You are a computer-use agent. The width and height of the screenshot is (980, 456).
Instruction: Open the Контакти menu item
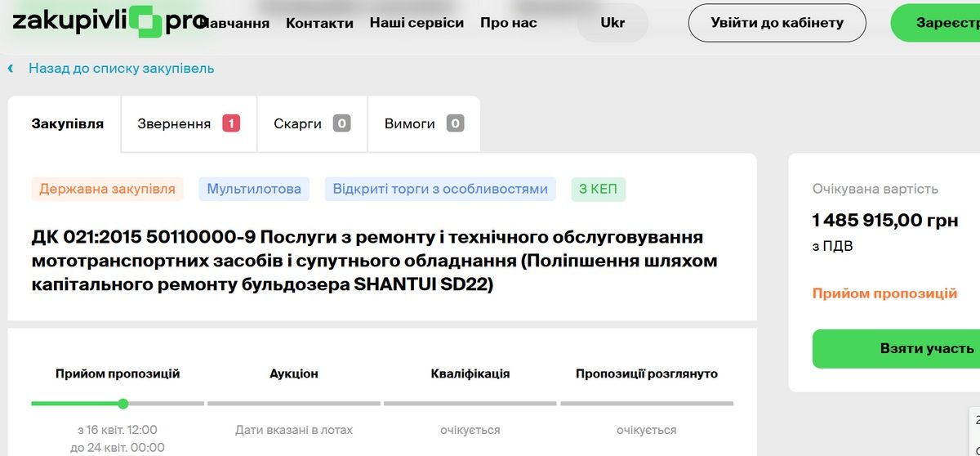(x=319, y=23)
